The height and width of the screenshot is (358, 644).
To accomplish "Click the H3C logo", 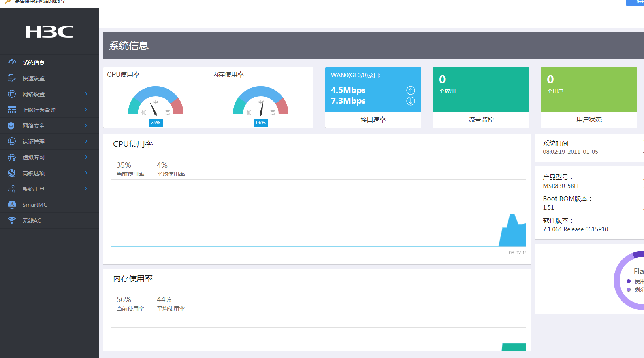I will click(x=49, y=32).
